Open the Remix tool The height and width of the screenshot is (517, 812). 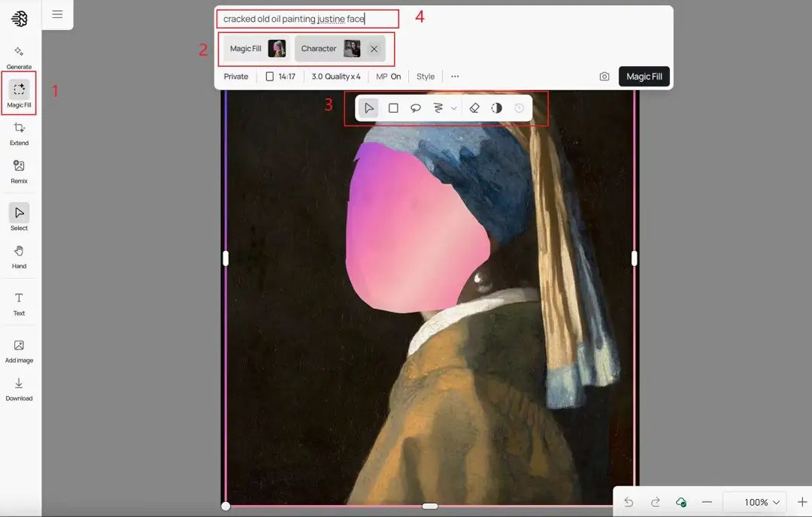pos(19,170)
